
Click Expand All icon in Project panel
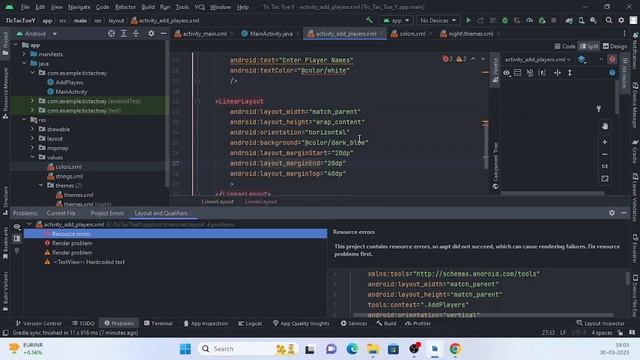[124, 33]
